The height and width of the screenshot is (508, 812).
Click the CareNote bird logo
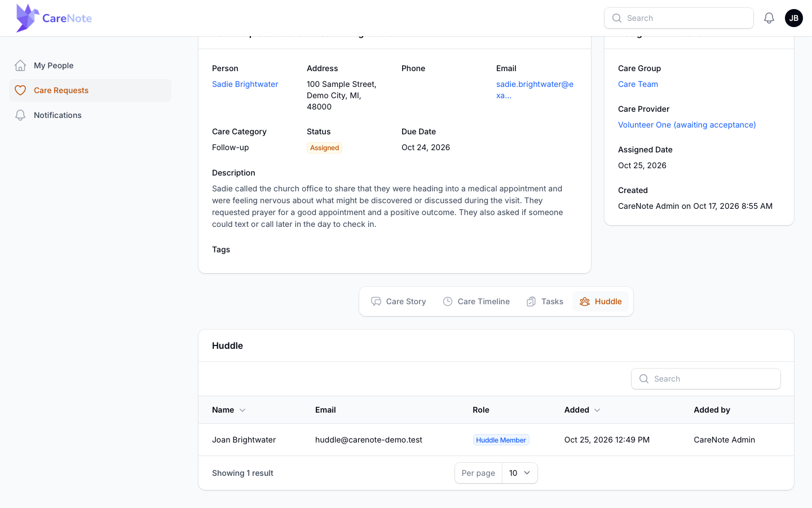tap(27, 18)
